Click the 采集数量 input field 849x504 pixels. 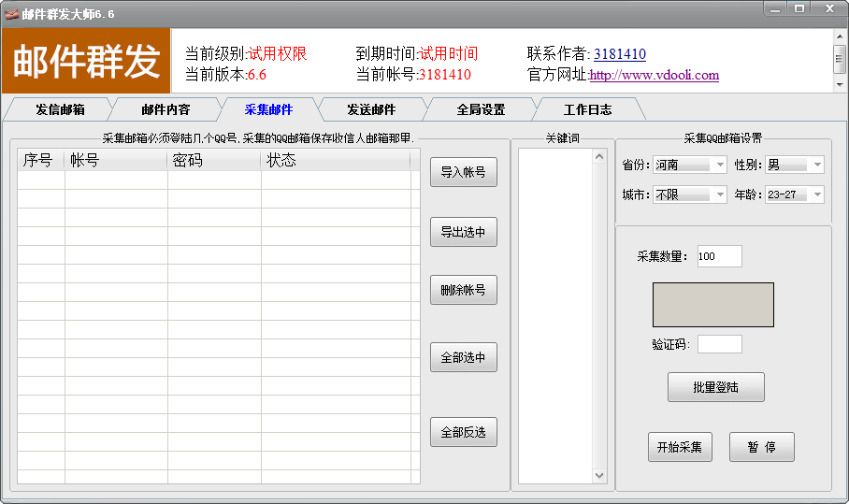click(x=719, y=256)
